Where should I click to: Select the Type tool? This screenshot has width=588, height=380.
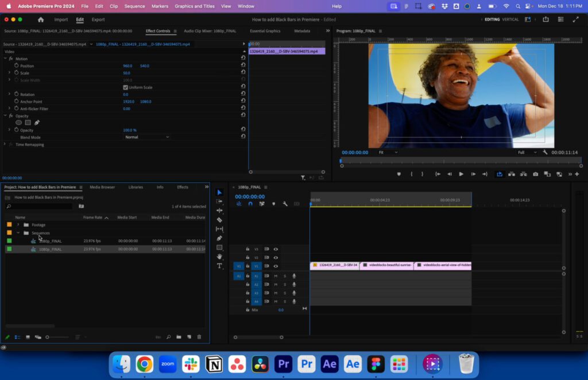(219, 266)
